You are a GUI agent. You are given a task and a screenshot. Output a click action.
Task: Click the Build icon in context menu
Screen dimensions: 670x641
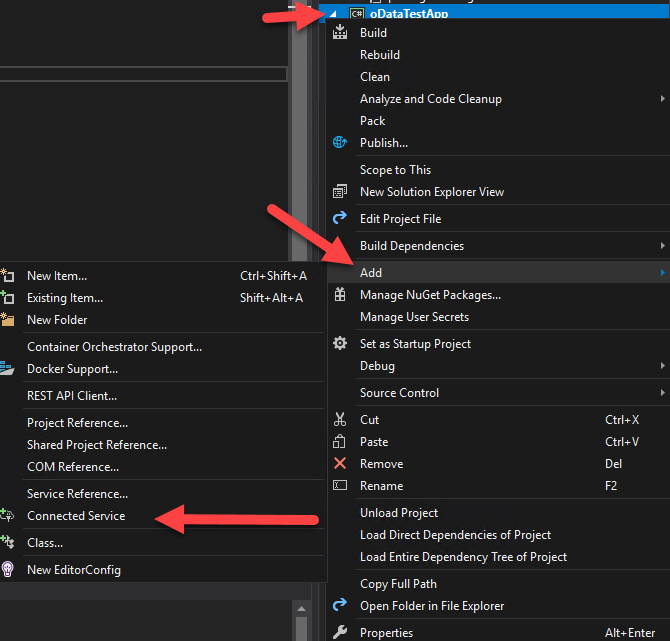340,33
